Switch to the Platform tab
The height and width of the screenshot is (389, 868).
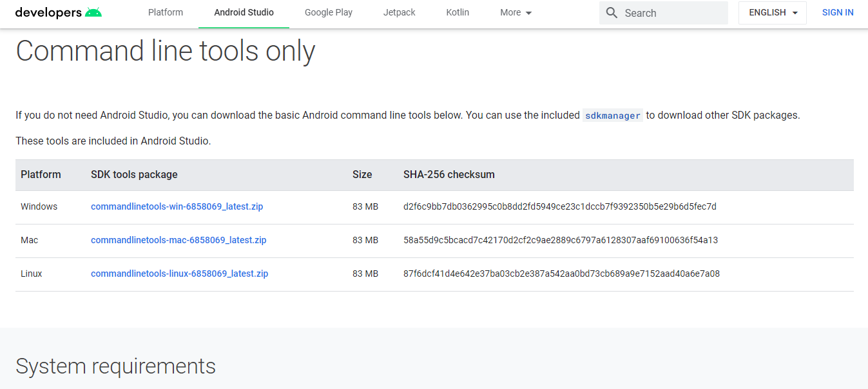pos(165,12)
